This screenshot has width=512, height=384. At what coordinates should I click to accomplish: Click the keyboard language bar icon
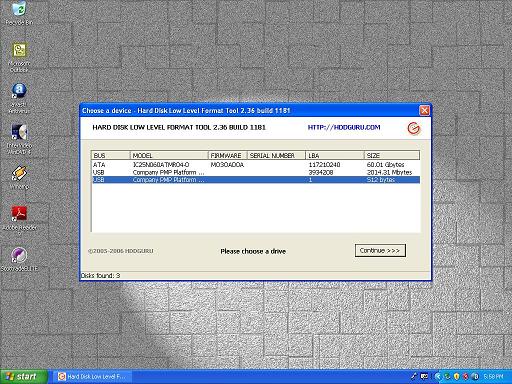point(424,376)
